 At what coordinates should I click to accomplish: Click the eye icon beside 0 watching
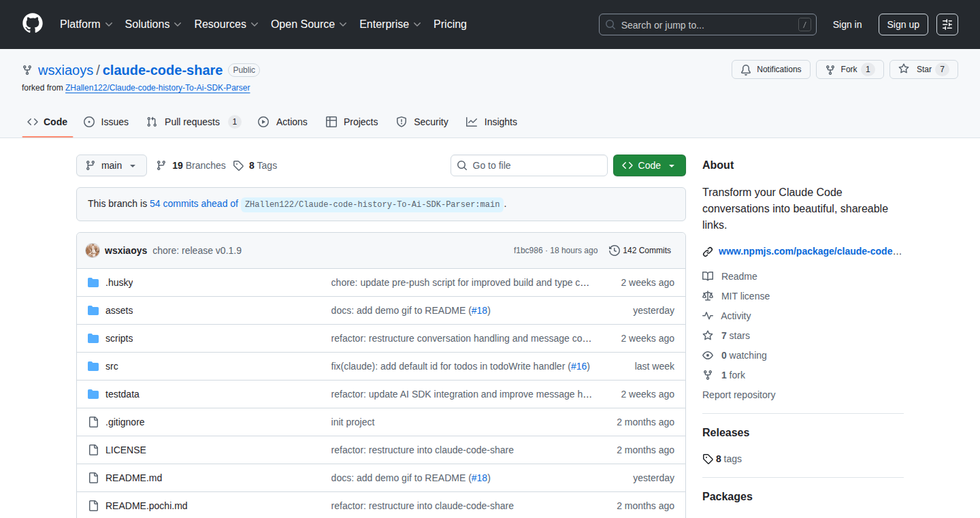pyautogui.click(x=708, y=355)
